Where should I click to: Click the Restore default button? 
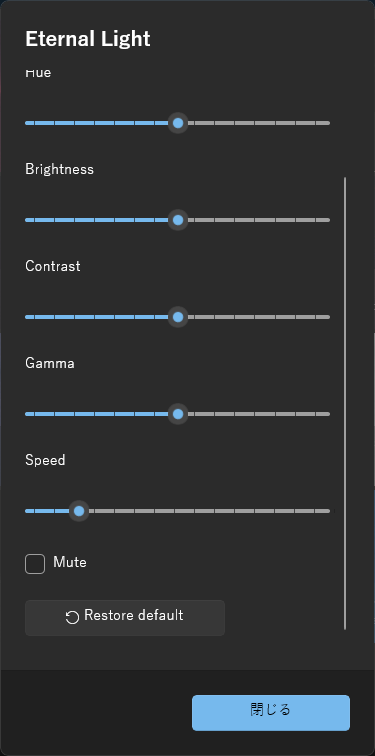coord(125,618)
